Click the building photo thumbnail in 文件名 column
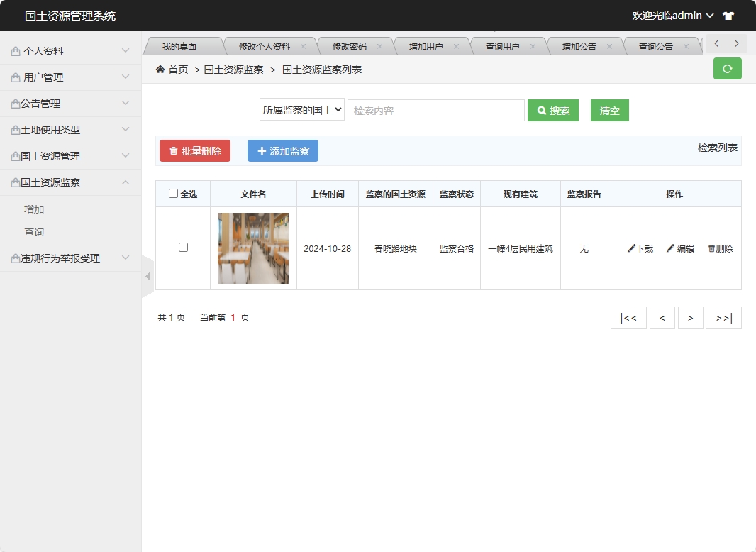 tap(252, 248)
